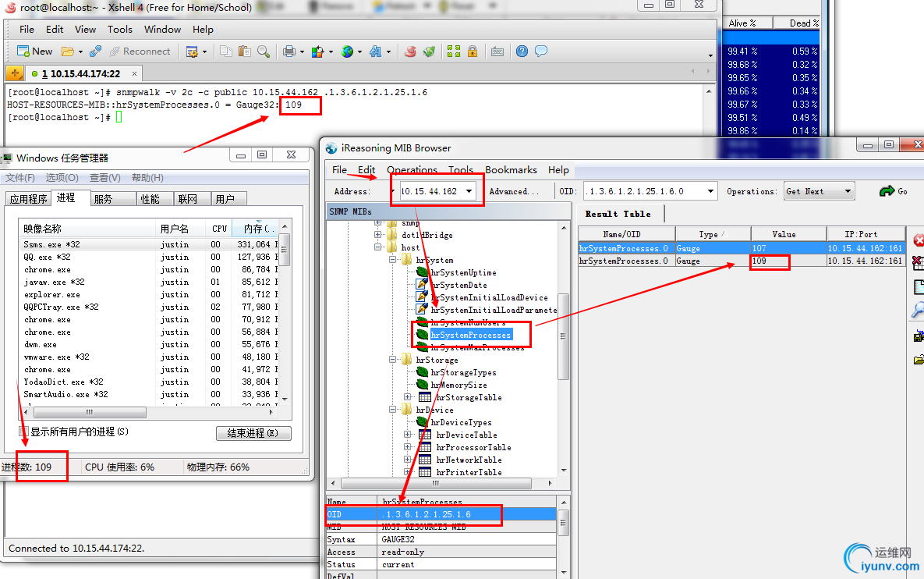The width and height of the screenshot is (924, 579).
Task: Click the hrSystemDate pen icon node
Action: (422, 285)
